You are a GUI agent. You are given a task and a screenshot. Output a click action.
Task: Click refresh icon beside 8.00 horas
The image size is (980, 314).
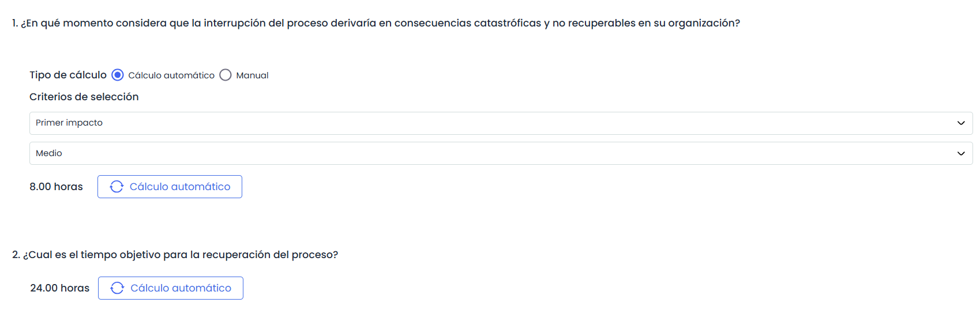coord(117,187)
